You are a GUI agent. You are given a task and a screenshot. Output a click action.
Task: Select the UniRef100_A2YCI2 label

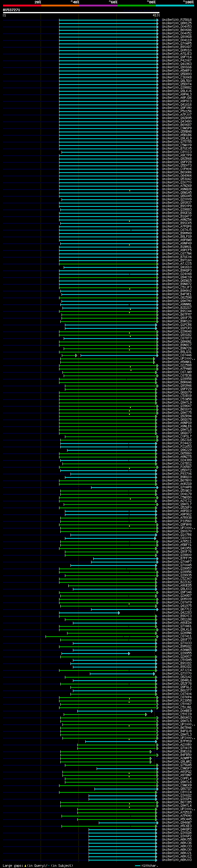[x=177, y=501]
